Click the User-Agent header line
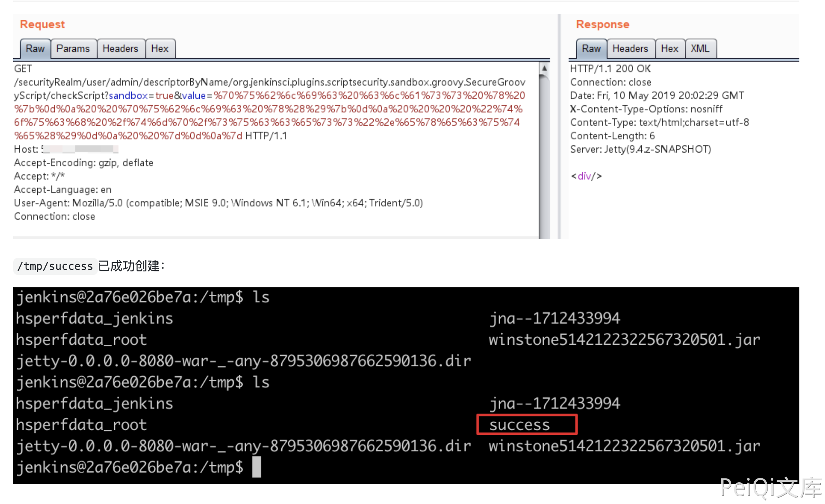This screenshot has height=504, width=825. (218, 203)
